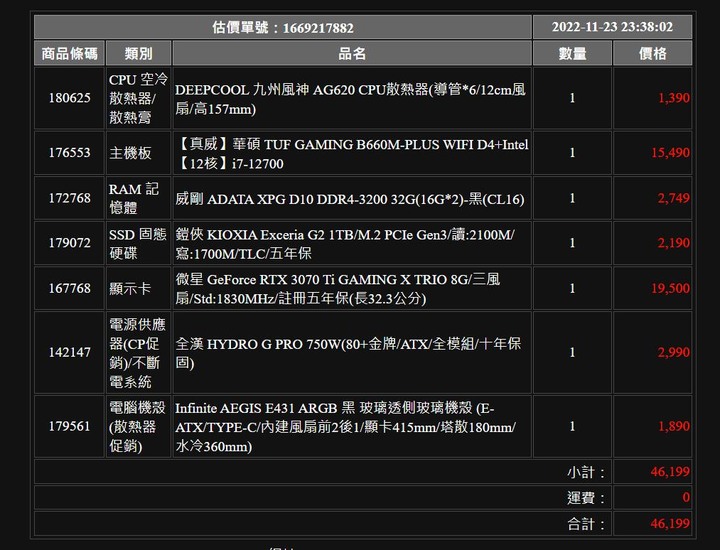Screen dimensions: 720x550
Task: Select the Infinite AEGIS E431 ARGB product name
Action: click(x=345, y=427)
